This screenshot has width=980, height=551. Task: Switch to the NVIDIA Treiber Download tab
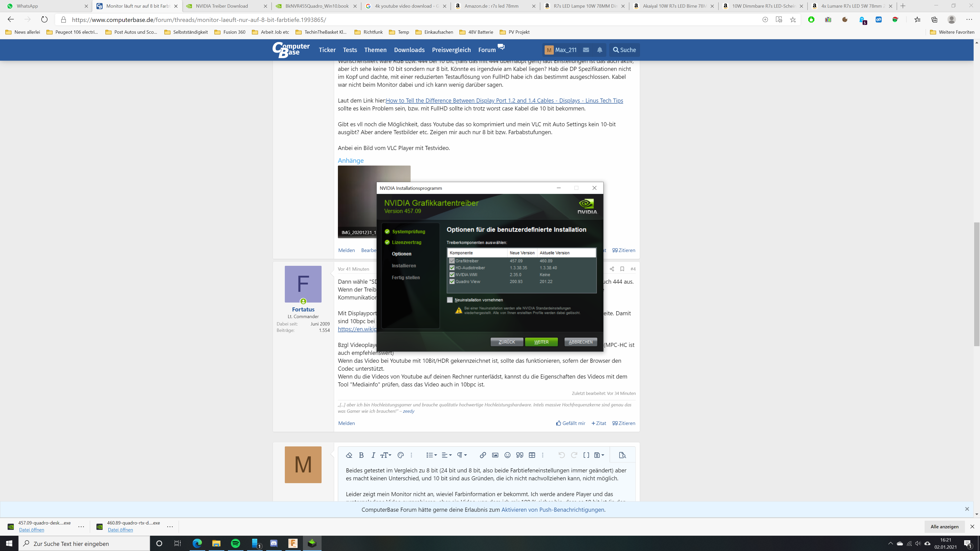[222, 6]
